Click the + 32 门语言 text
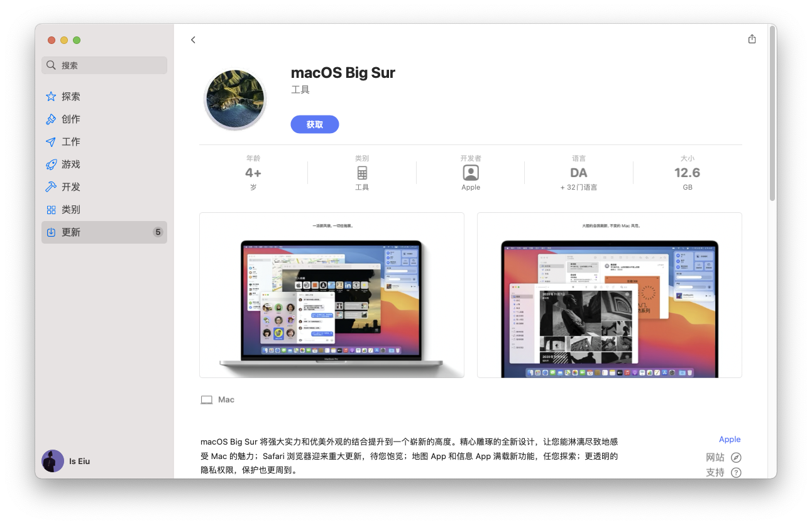The image size is (812, 525). (579, 187)
